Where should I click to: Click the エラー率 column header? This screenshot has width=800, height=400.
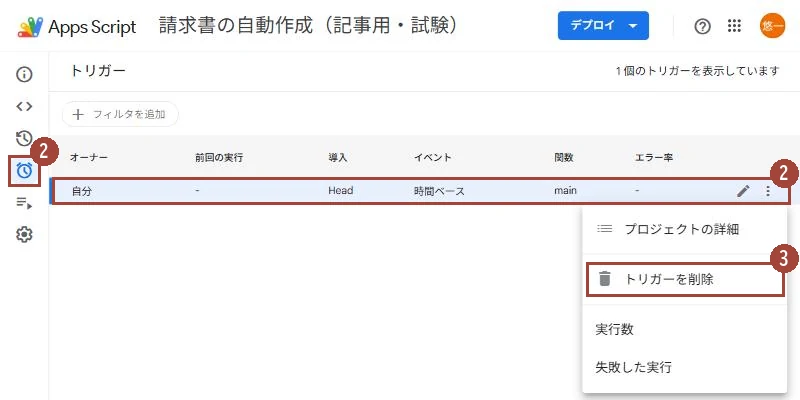tap(654, 158)
